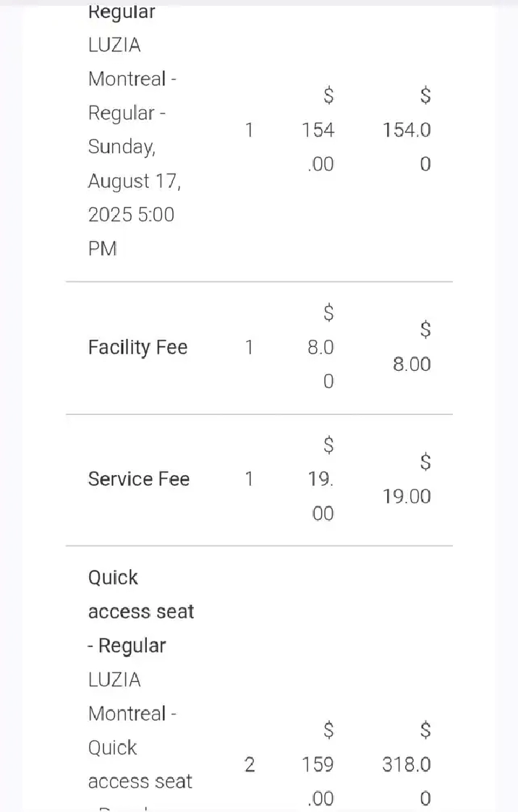Click the $159.00 unit price for Quick access
Screen dimensions: 518x812
318,764
